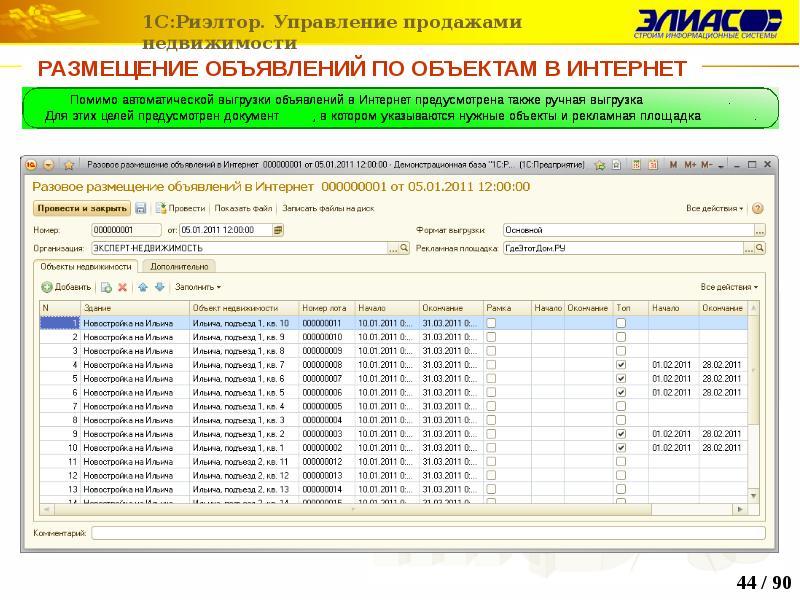Click the M memory button
The width and height of the screenshot is (800, 600).
[x=673, y=165]
